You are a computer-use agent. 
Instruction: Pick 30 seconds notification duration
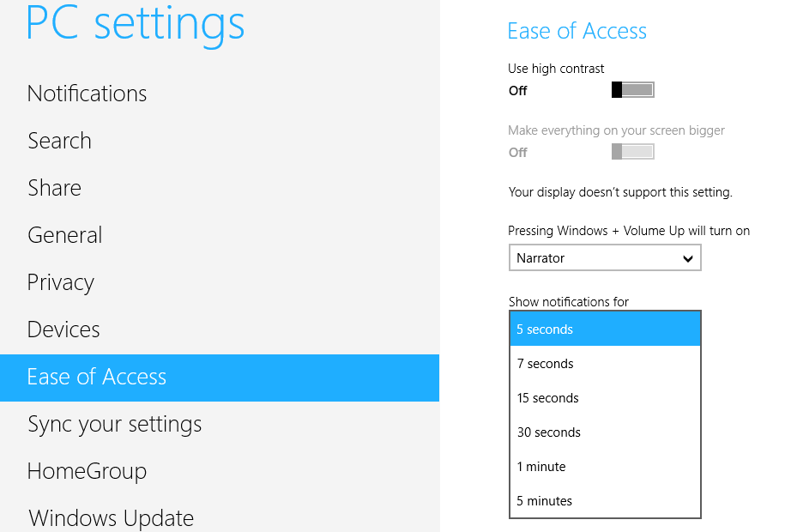coord(605,432)
